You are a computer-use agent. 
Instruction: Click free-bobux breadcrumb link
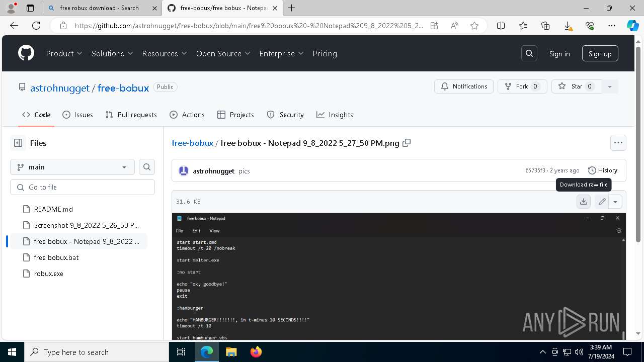tap(193, 143)
